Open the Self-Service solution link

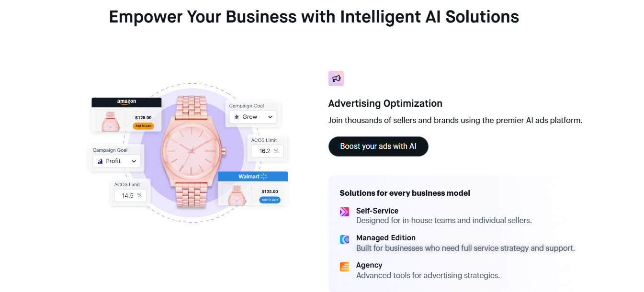point(377,211)
